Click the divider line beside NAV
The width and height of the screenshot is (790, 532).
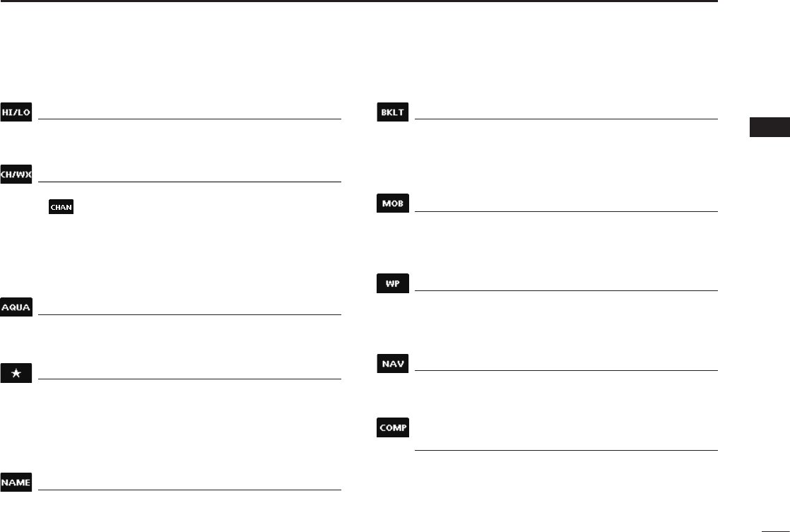[566, 370]
